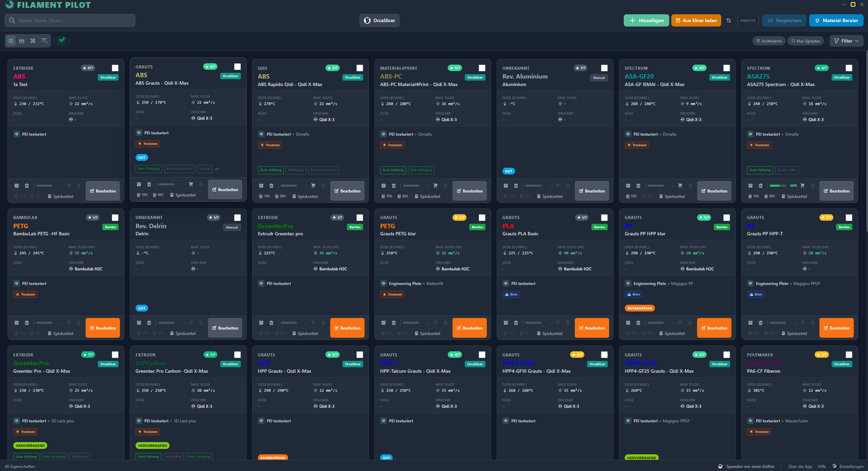Click the 40 Eigenschaften status text

click(20, 467)
